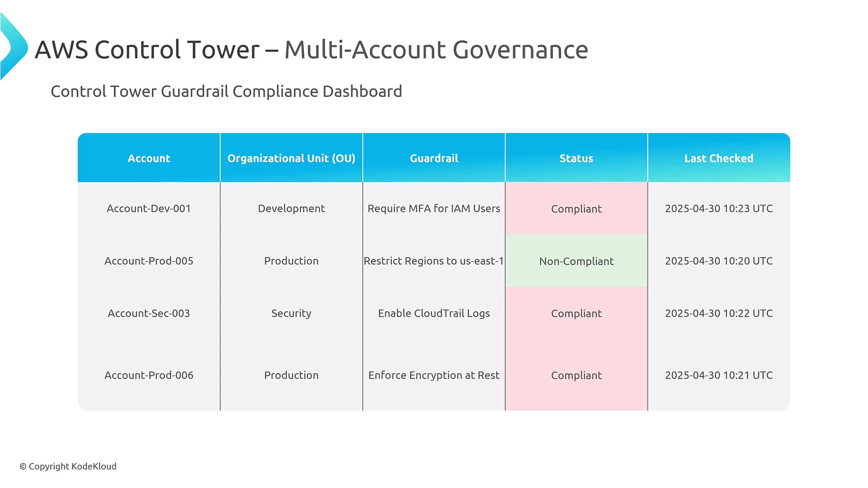
Task: Click the Guardrail column header
Action: tap(434, 158)
